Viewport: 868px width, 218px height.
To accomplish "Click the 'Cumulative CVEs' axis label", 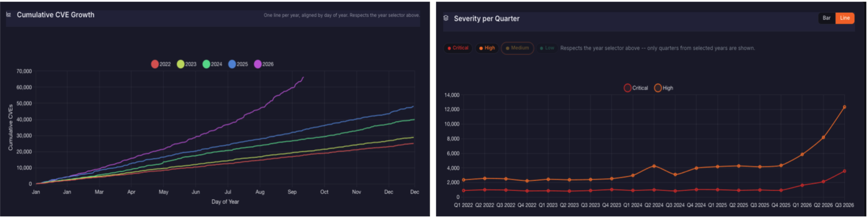I will (x=10, y=128).
